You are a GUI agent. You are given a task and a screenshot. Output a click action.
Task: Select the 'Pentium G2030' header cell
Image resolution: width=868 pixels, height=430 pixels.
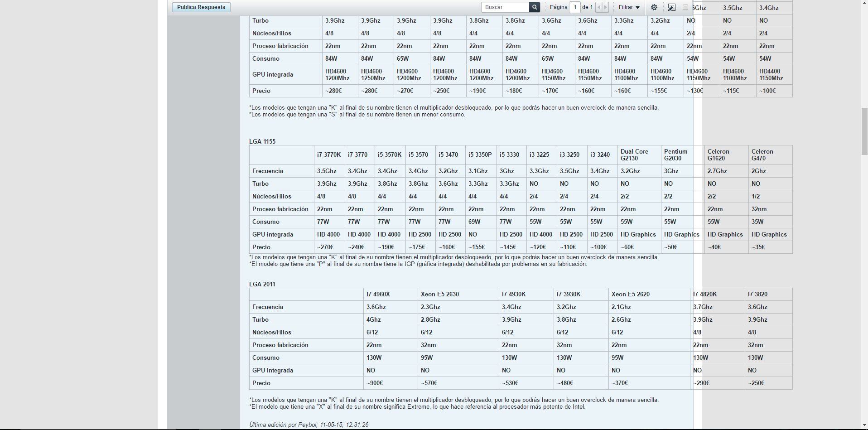[x=683, y=155]
